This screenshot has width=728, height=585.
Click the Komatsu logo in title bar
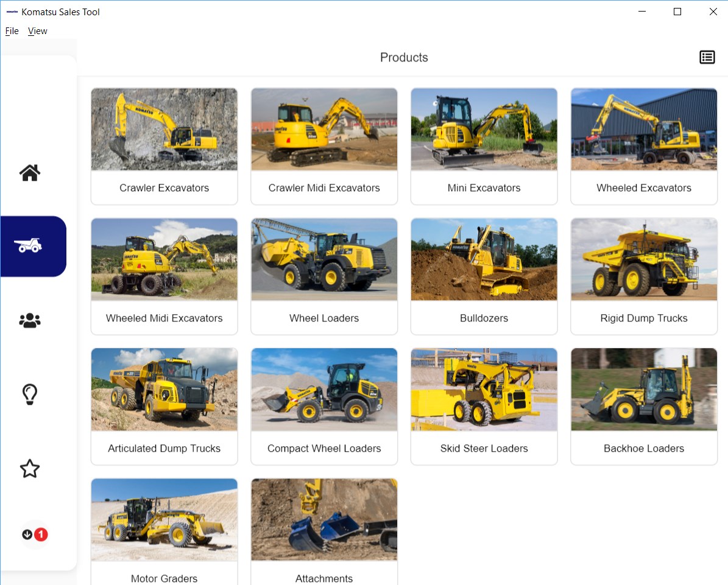pyautogui.click(x=12, y=12)
